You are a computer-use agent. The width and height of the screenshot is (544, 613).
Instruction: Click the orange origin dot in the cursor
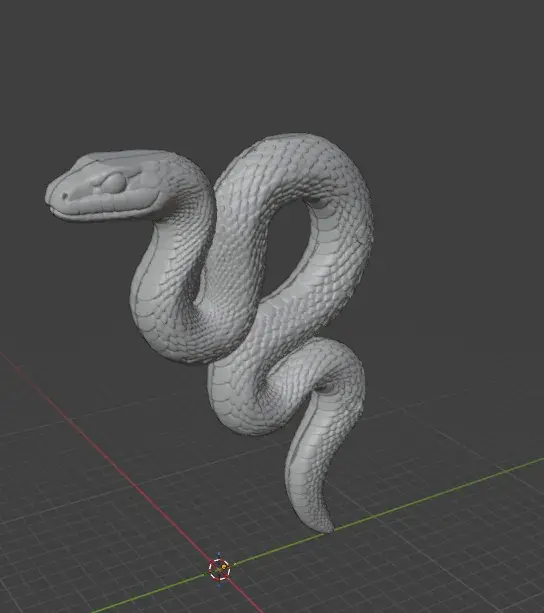coord(224,566)
